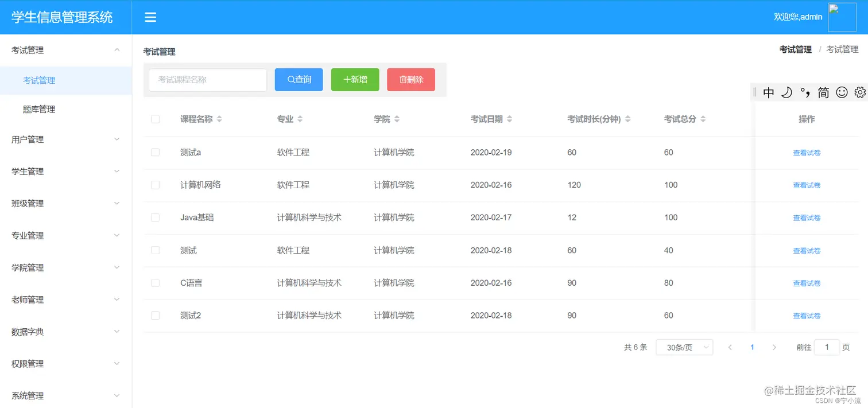Expand the 学生管理 sidebar group

66,172
